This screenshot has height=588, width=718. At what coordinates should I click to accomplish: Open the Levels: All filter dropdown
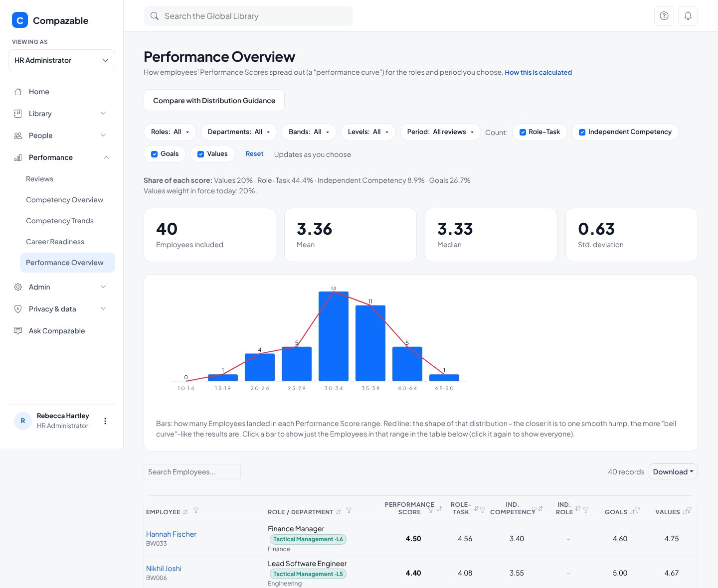coord(368,132)
